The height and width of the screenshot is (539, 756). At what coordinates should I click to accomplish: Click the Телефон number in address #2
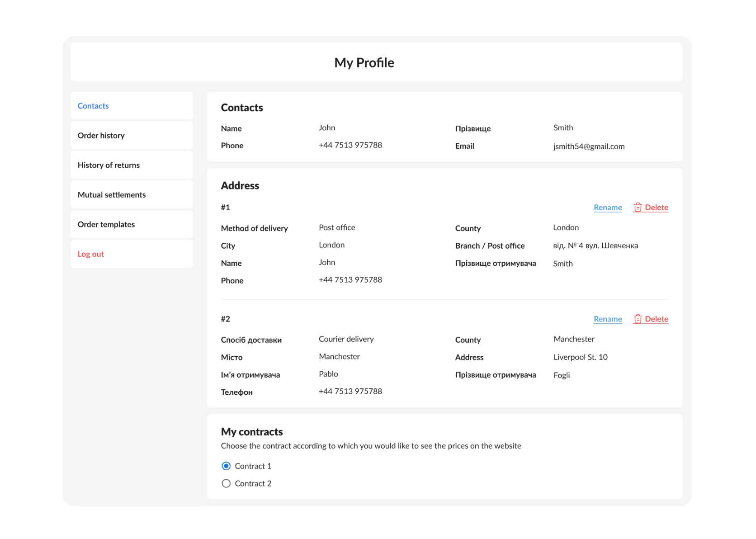(350, 391)
